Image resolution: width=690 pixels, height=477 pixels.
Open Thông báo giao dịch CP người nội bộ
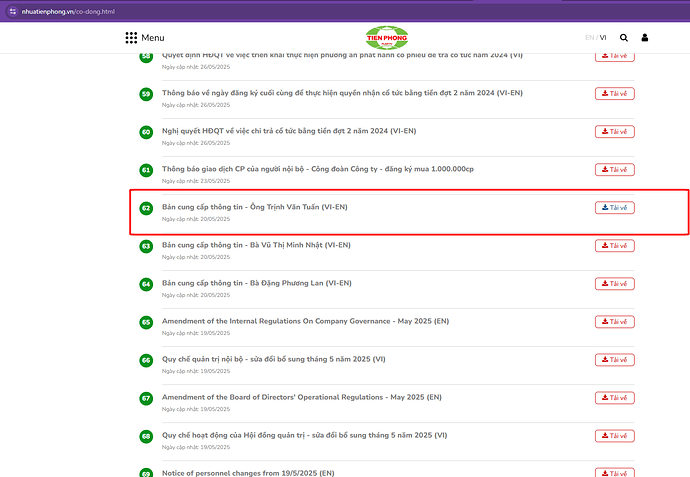pos(318,169)
